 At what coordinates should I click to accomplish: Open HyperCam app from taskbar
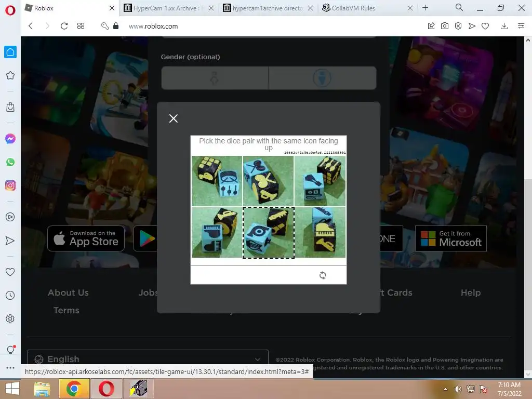click(139, 389)
